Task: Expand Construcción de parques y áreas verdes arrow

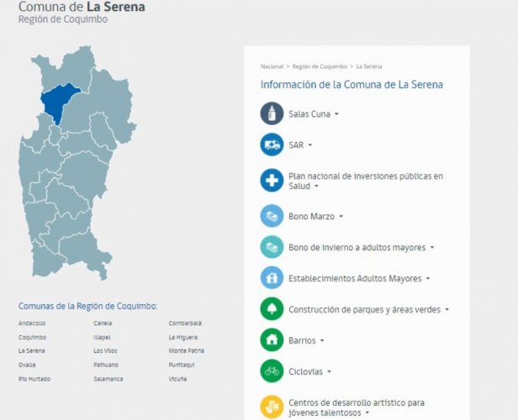Action: [x=447, y=309]
